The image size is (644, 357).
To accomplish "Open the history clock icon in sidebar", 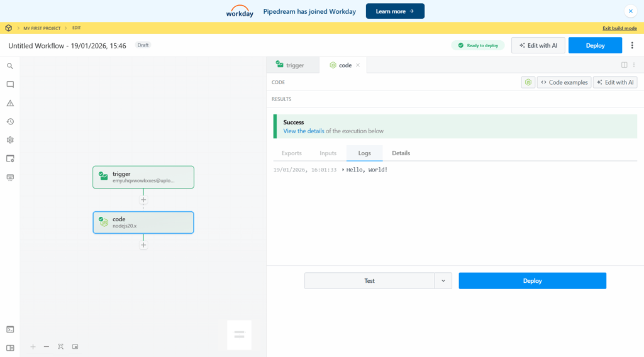I will [x=10, y=121].
